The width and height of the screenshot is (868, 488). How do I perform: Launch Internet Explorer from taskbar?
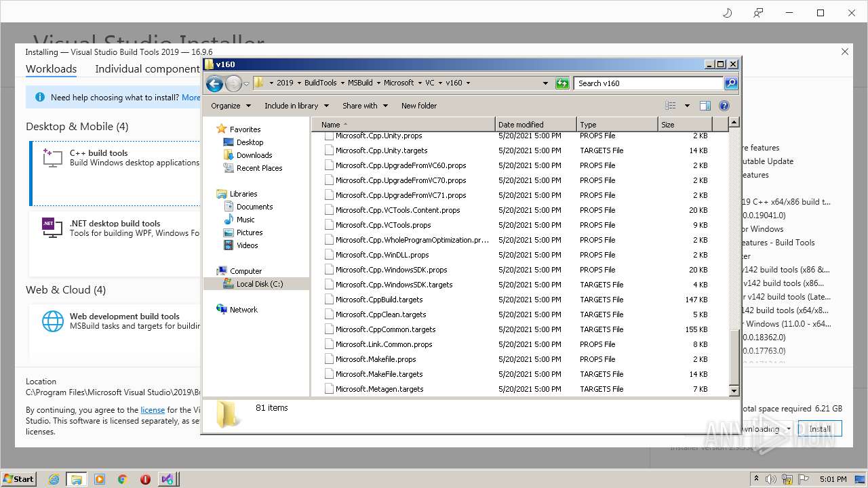(54, 479)
